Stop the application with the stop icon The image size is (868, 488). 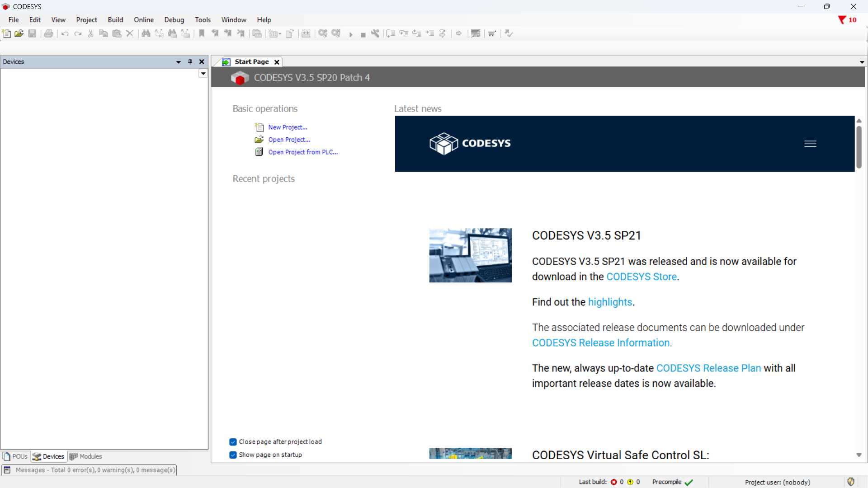point(363,33)
